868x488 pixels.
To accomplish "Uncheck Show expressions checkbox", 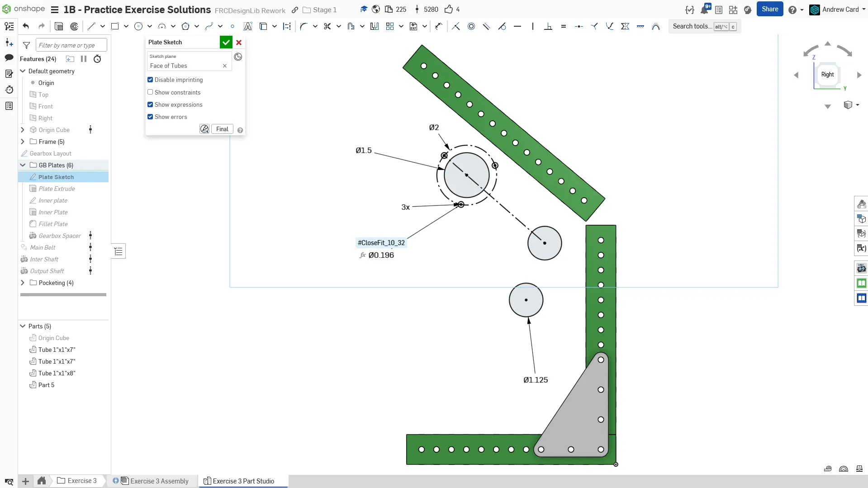I will [x=150, y=104].
